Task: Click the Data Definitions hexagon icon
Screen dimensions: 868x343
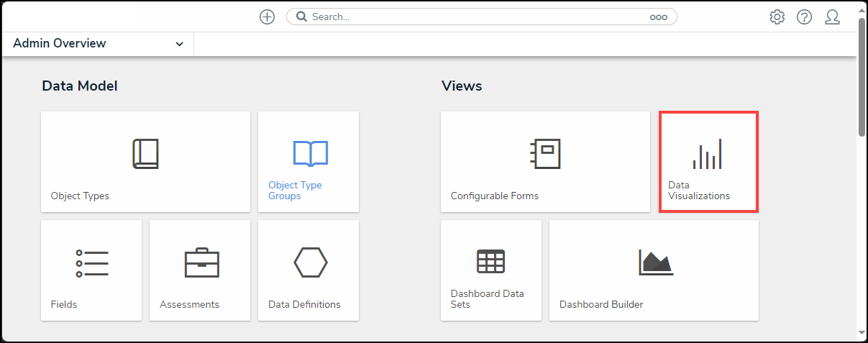Action: [311, 262]
